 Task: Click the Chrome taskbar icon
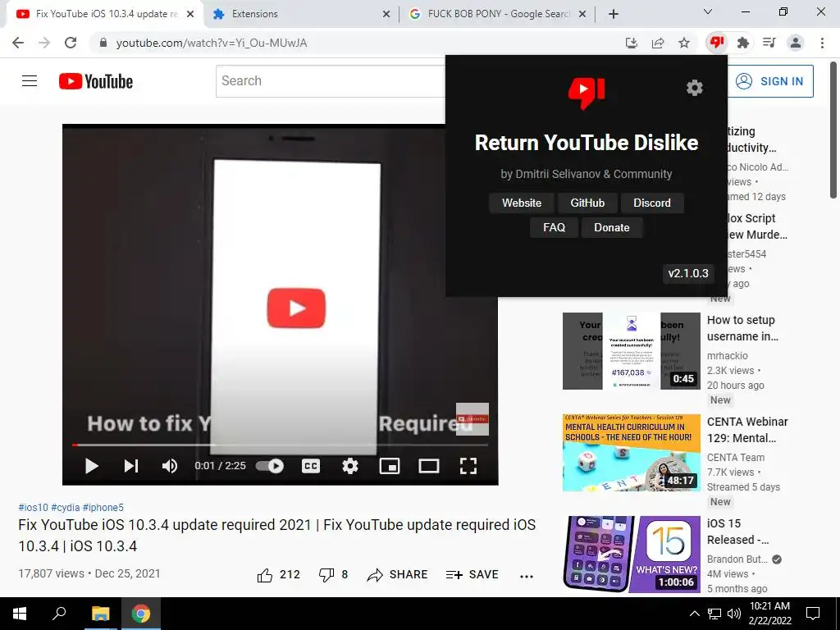141,614
